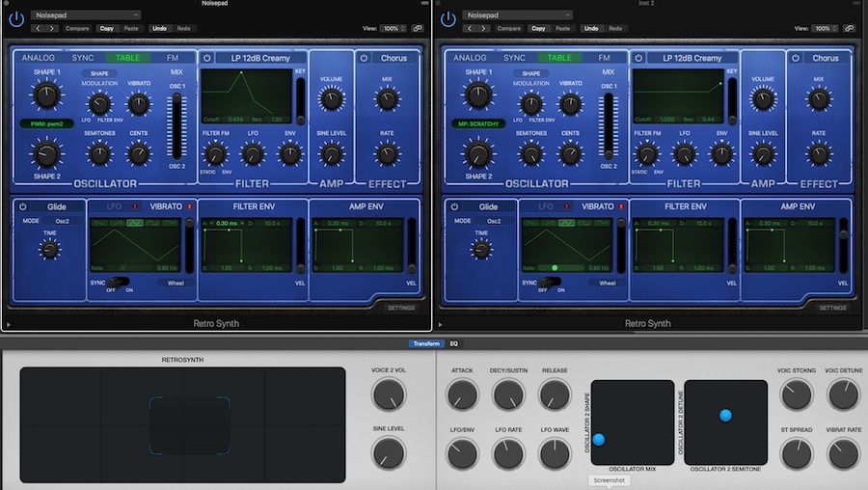Image resolution: width=868 pixels, height=490 pixels.
Task: Click OSC mix slider in left synth
Action: click(x=176, y=126)
